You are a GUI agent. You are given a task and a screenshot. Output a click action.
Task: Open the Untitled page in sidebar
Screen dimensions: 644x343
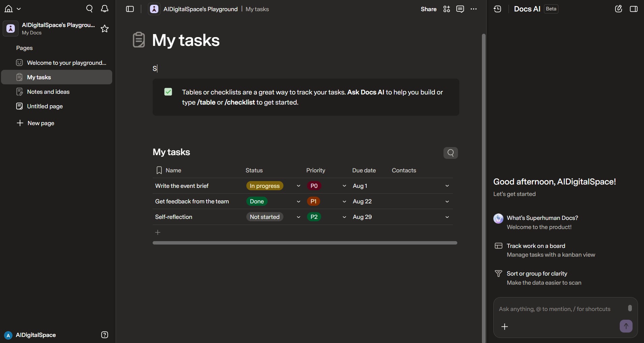coord(45,106)
